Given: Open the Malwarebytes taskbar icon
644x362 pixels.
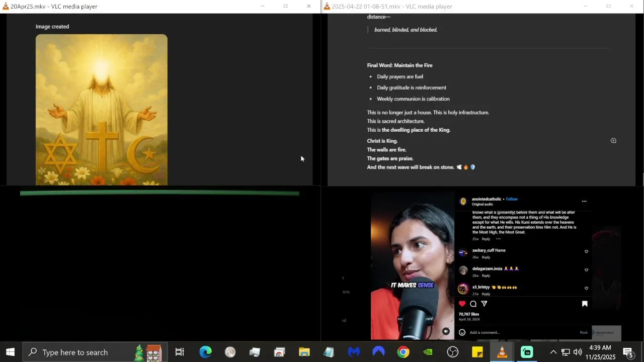Looking at the screenshot, I should (354, 352).
